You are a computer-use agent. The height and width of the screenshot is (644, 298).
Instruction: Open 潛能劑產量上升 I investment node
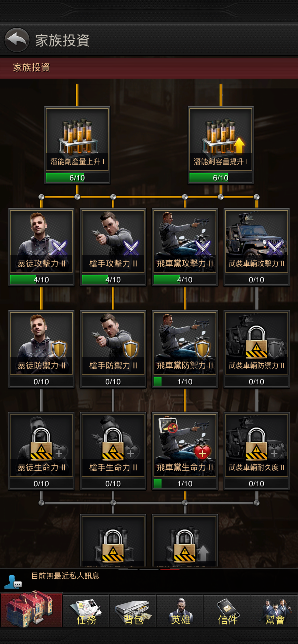coord(77,139)
